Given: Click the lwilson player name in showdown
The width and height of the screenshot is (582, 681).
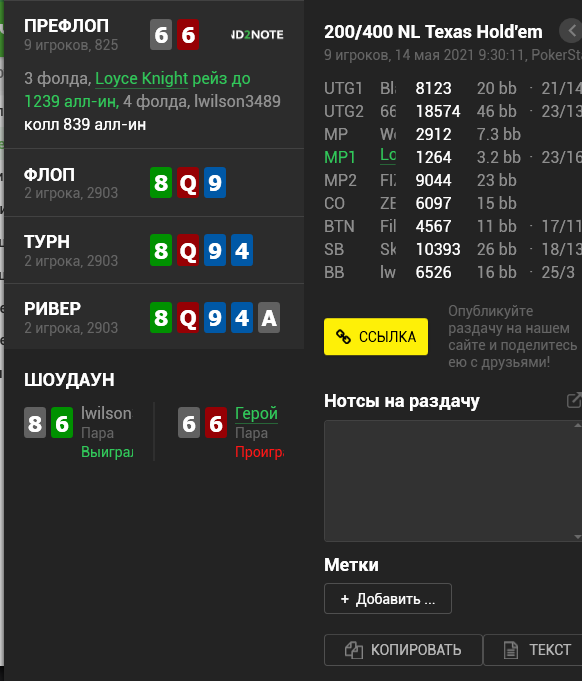Looking at the screenshot, I should coord(106,413).
